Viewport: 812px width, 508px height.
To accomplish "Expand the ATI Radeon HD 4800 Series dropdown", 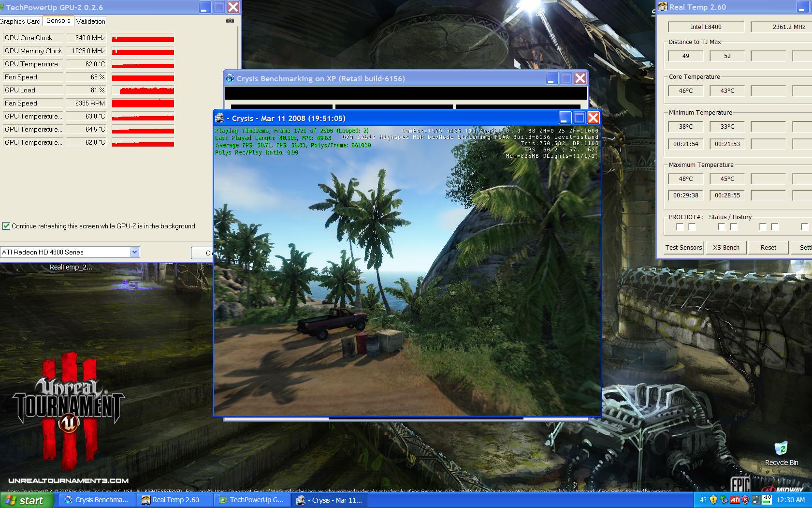I will [x=135, y=252].
